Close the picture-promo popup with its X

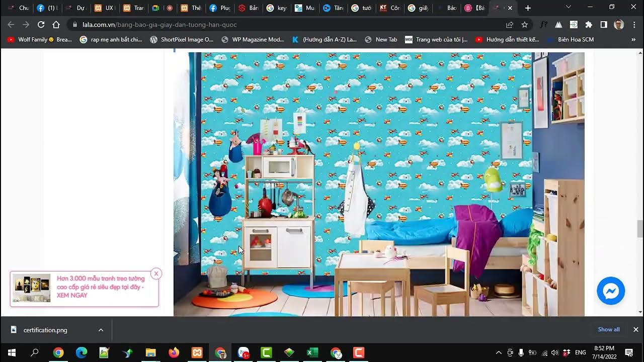[x=156, y=274]
